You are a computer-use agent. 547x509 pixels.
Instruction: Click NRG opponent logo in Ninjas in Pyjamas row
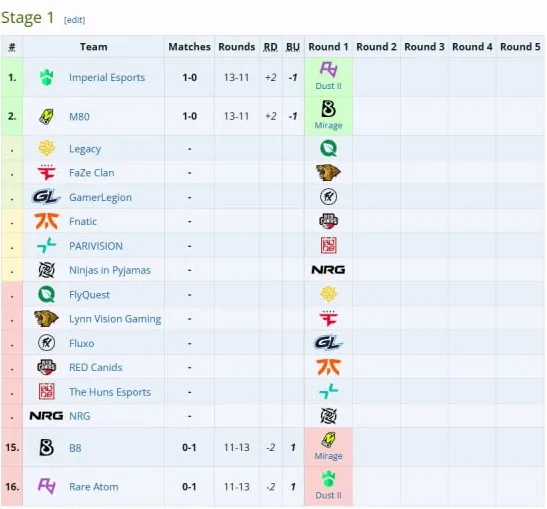tap(328, 270)
